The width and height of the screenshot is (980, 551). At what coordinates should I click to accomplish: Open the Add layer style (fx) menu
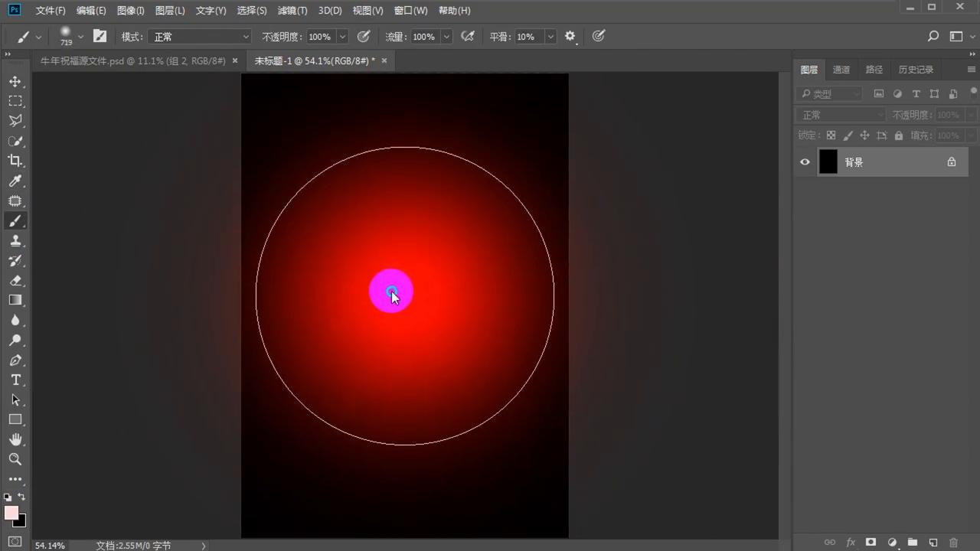(851, 542)
